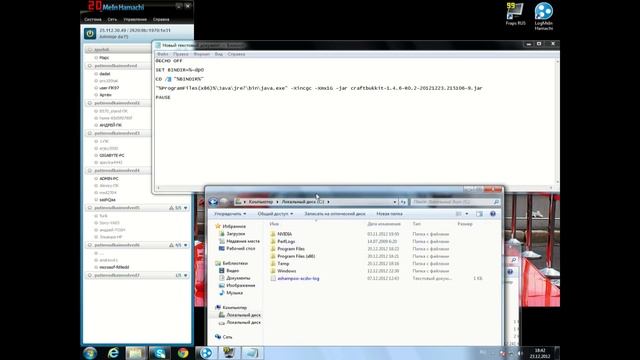The image size is (640, 360).
Task: Open Рабочий стол in navigation pane
Action: point(241,248)
